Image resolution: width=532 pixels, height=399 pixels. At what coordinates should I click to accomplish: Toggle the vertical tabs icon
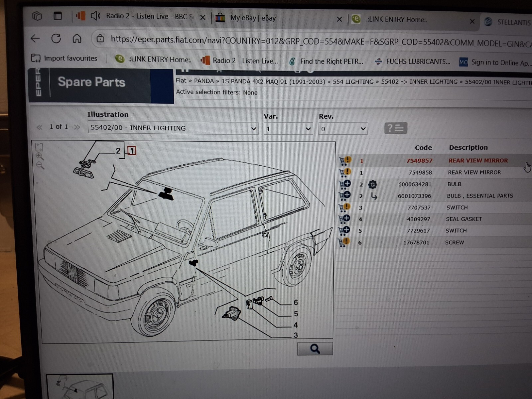point(58,16)
